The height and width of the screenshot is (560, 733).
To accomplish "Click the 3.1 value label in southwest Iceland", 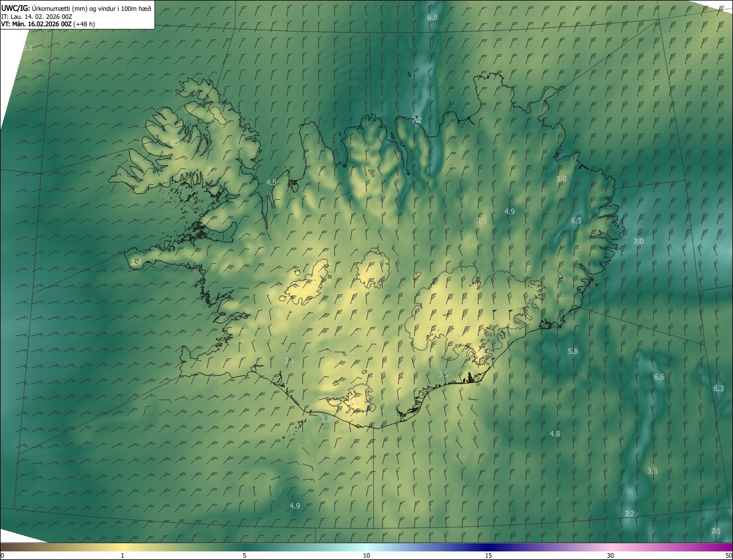I will click(289, 360).
